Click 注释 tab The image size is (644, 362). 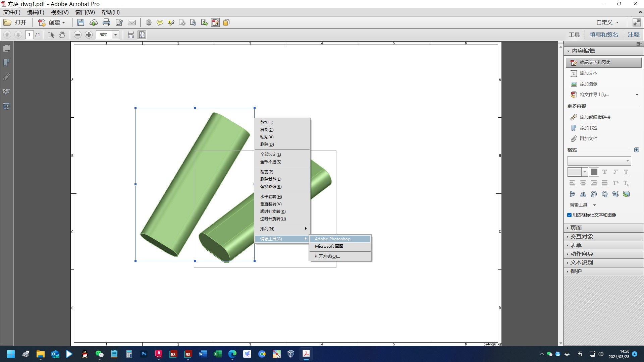[x=633, y=35]
